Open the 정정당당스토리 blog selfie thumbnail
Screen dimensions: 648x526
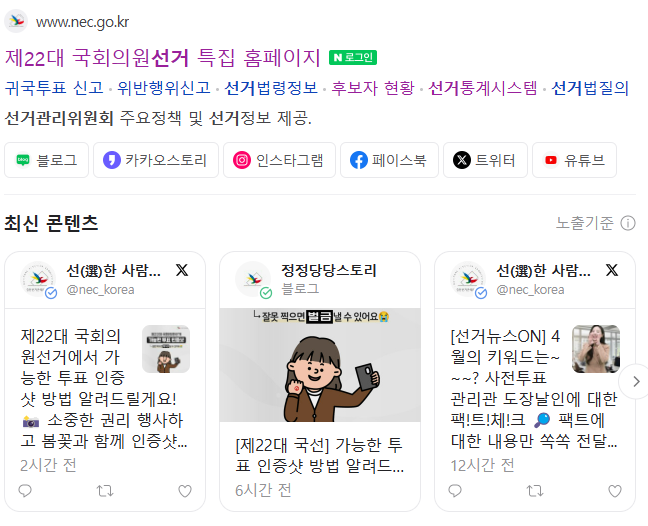(320, 365)
